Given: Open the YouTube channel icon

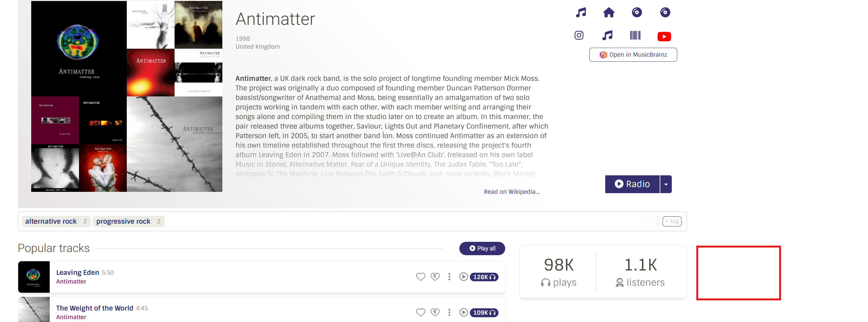Looking at the screenshot, I should coord(664,36).
